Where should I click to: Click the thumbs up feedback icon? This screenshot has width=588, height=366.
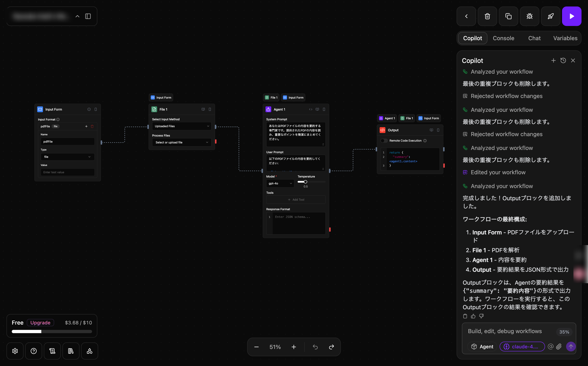(473, 316)
